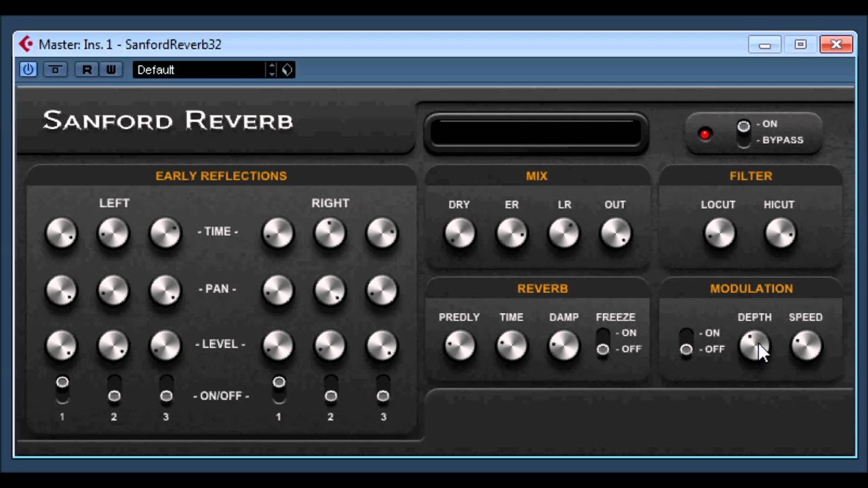Click the preset up/down arrow stepper
Screen dimensions: 868x488
(272, 70)
